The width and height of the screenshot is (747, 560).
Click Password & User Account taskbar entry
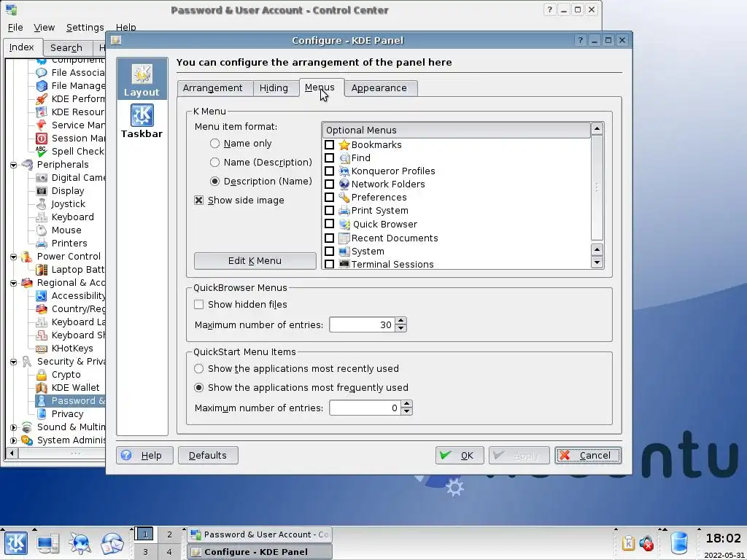[x=260, y=534]
